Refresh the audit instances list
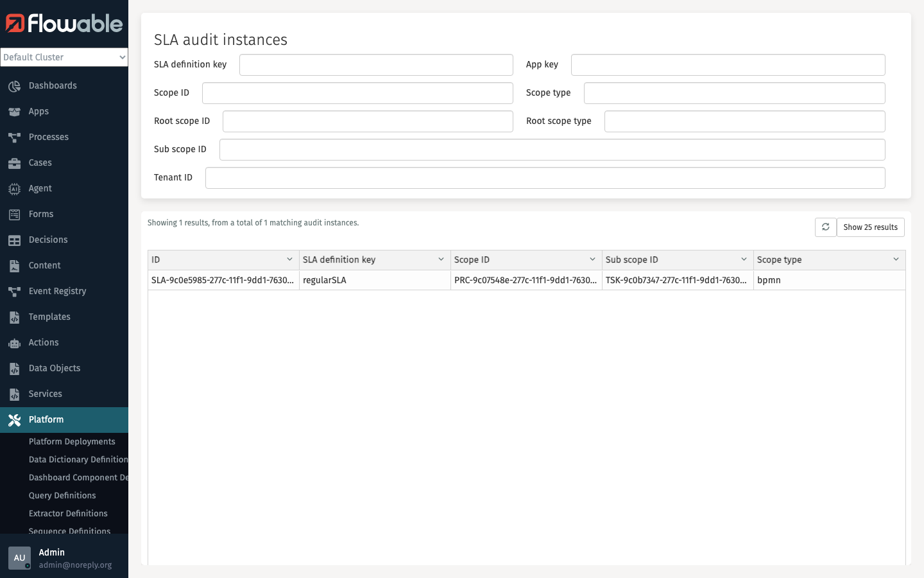924x578 pixels. (x=826, y=227)
